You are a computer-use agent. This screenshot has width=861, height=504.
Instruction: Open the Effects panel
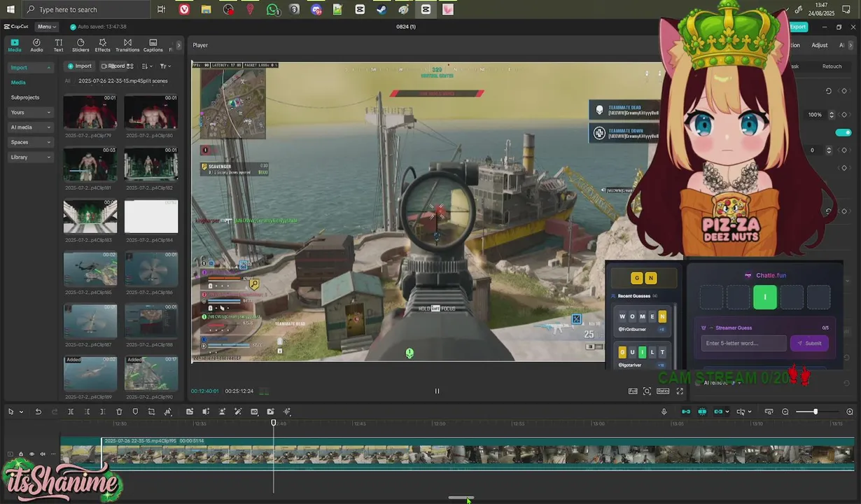(x=102, y=45)
